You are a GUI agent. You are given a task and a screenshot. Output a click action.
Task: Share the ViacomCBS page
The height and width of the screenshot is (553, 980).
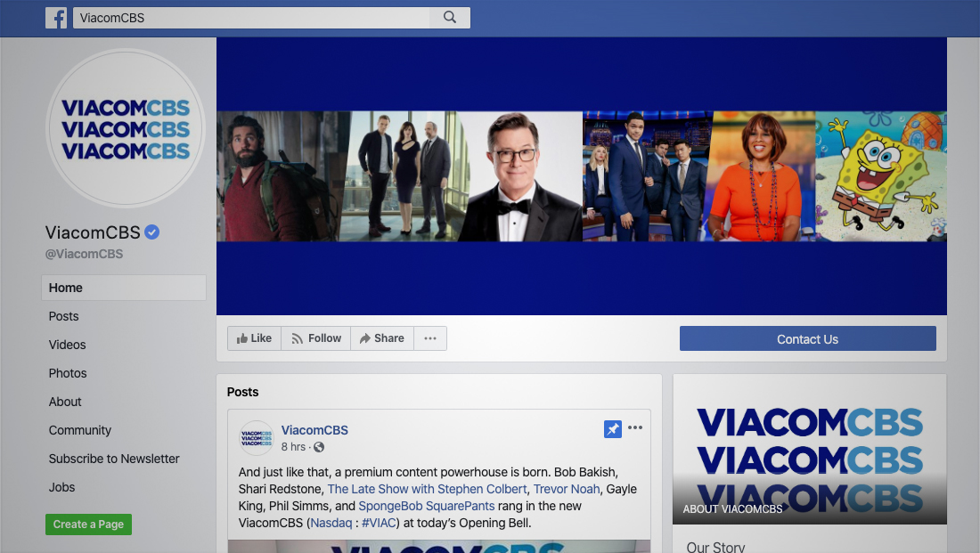tap(382, 338)
